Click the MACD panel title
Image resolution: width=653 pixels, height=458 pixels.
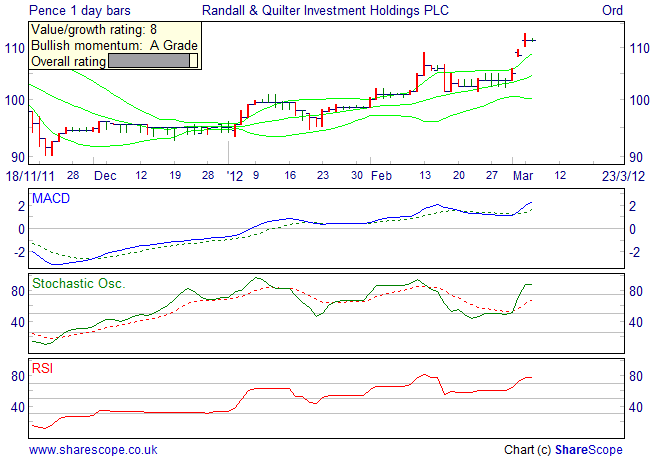click(x=51, y=198)
